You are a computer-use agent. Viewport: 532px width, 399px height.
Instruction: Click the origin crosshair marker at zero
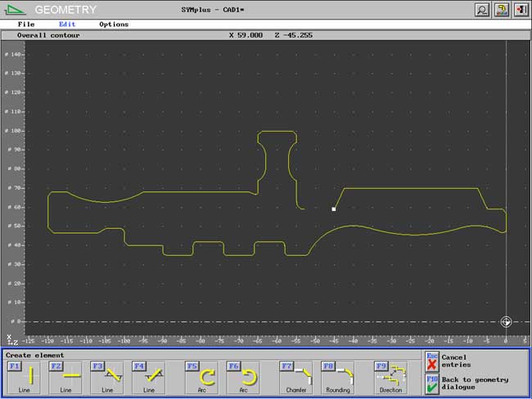coord(506,322)
